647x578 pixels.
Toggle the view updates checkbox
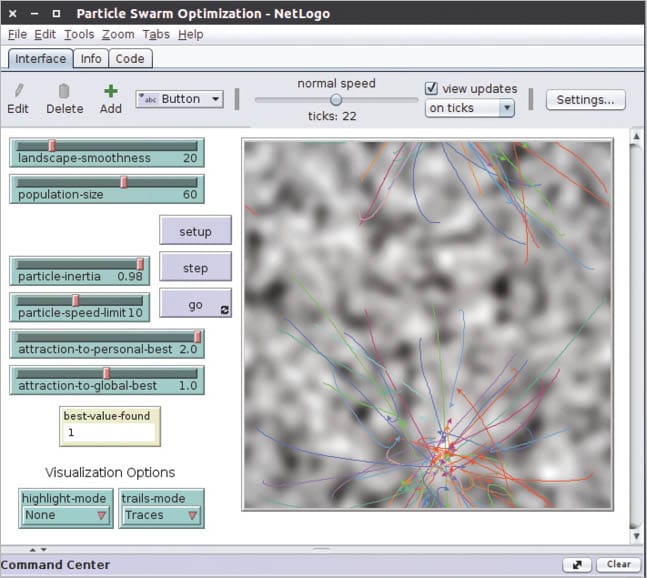pos(432,88)
